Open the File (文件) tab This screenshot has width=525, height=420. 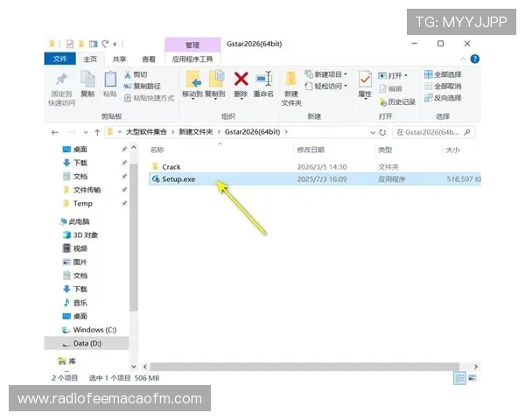coord(59,59)
